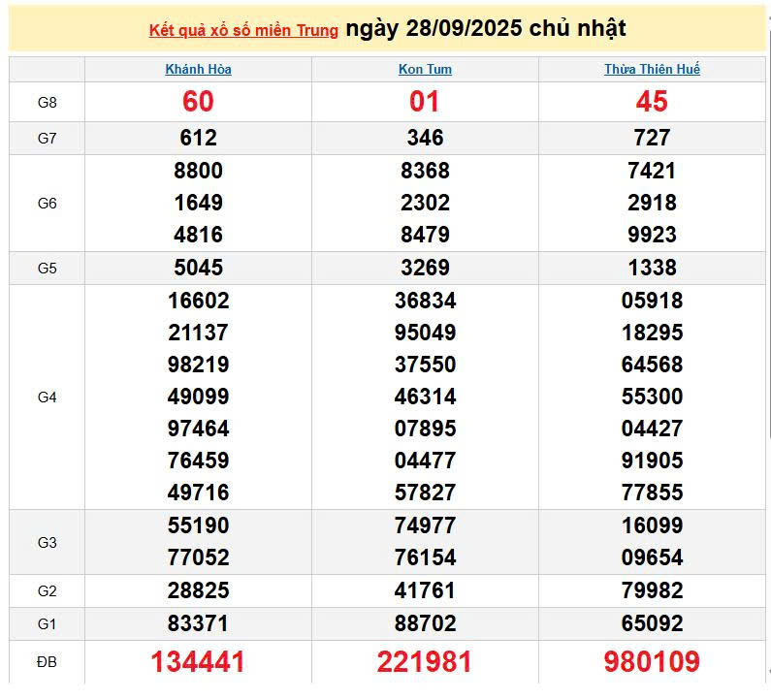The height and width of the screenshot is (700, 771).
Task: Select the G5 row label
Action: coord(48,268)
